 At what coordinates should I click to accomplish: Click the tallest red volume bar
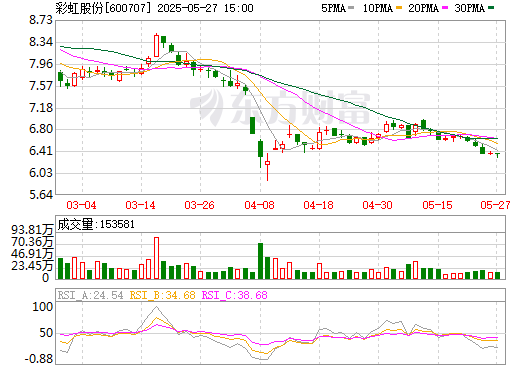156,258
